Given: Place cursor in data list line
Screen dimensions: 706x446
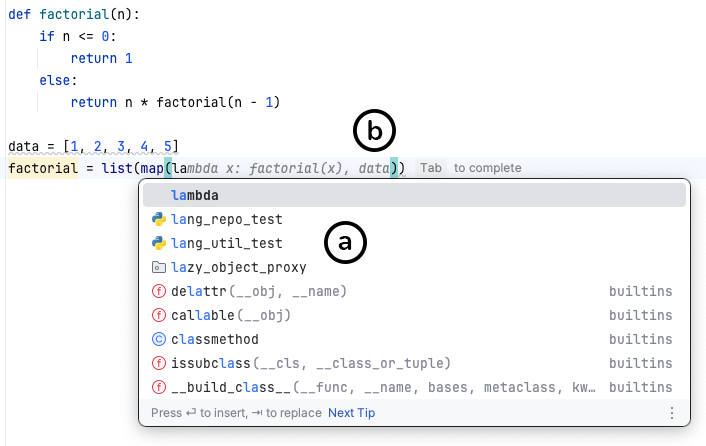Looking at the screenshot, I should pos(93,146).
